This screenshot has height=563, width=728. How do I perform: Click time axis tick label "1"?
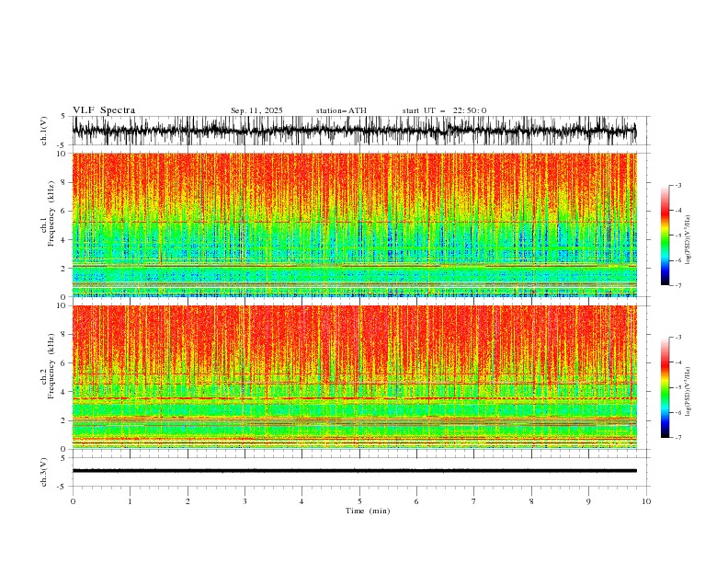point(130,501)
